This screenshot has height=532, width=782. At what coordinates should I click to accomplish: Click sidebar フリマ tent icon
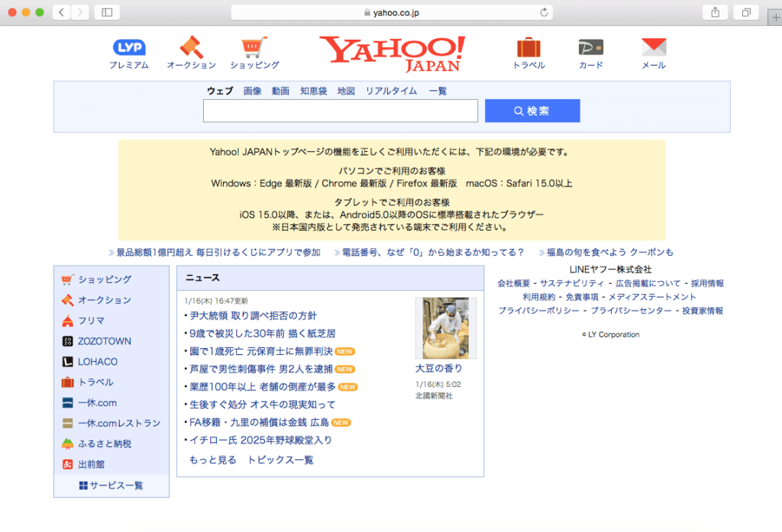coord(67,321)
